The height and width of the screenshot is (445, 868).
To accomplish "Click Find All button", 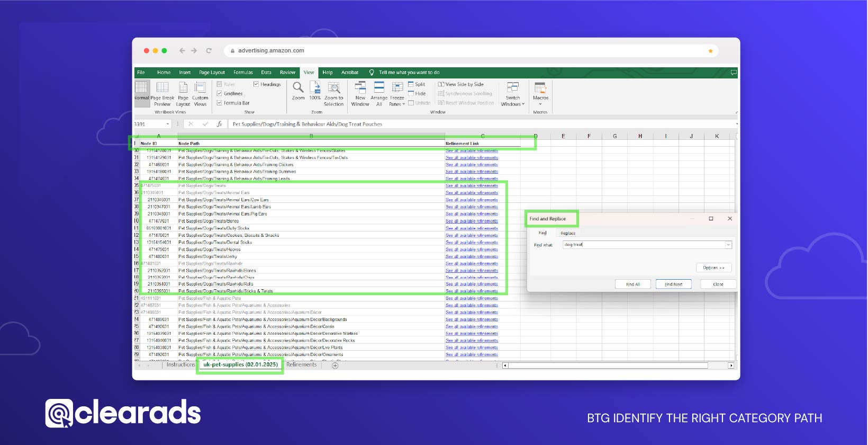I will 633,284.
